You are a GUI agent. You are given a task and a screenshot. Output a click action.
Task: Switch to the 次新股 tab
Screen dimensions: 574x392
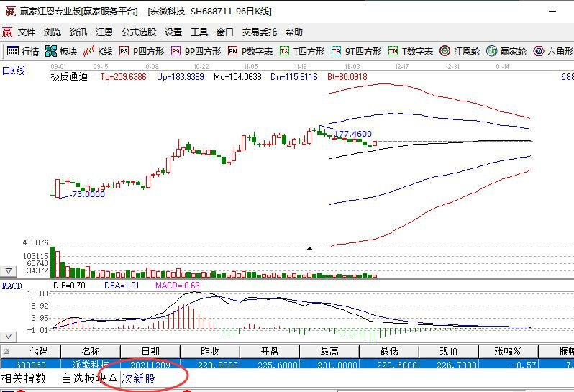point(138,378)
